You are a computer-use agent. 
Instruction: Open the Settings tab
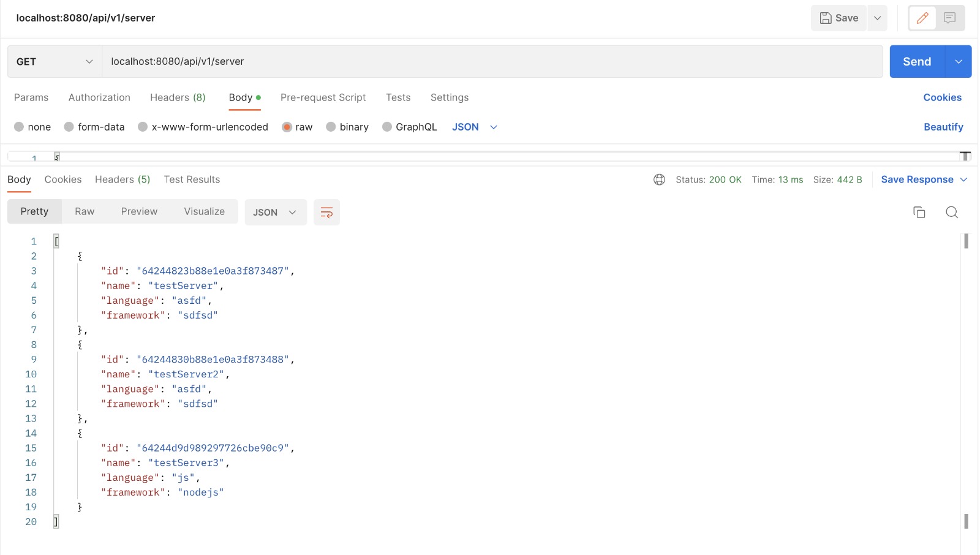coord(450,97)
